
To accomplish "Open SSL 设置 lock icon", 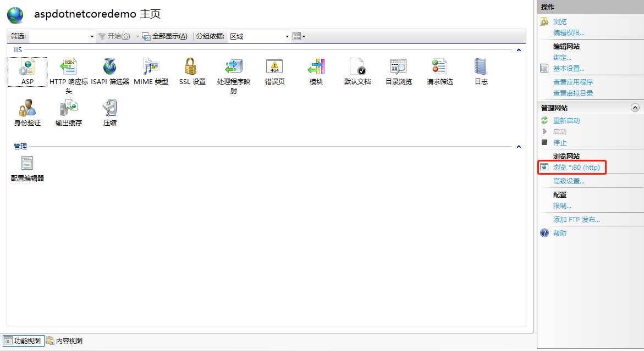I will tap(192, 68).
